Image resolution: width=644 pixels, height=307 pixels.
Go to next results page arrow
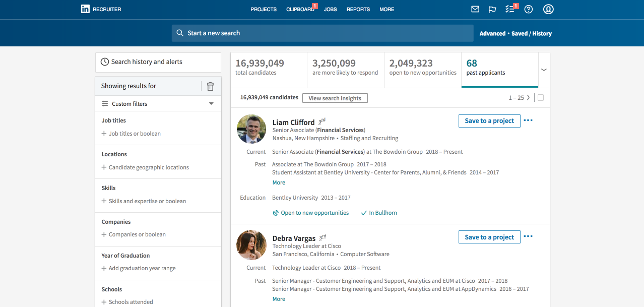tap(528, 98)
